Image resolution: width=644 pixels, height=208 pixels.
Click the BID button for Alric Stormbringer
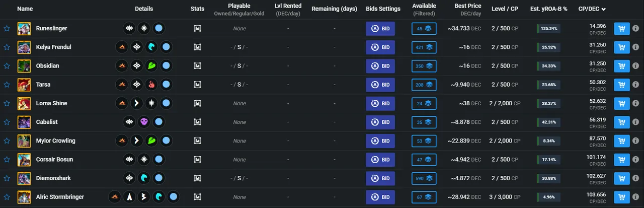pyautogui.click(x=380, y=197)
